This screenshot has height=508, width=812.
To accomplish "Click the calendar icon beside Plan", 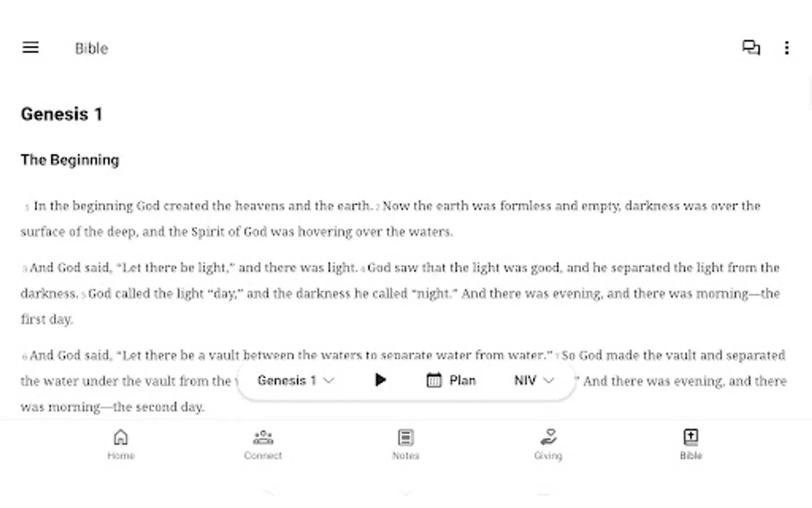I will 434,380.
